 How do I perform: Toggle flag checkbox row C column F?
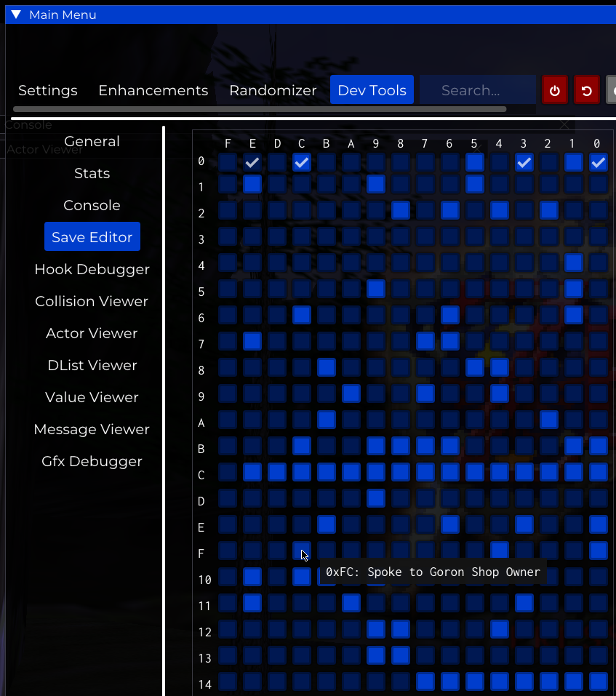click(x=228, y=472)
